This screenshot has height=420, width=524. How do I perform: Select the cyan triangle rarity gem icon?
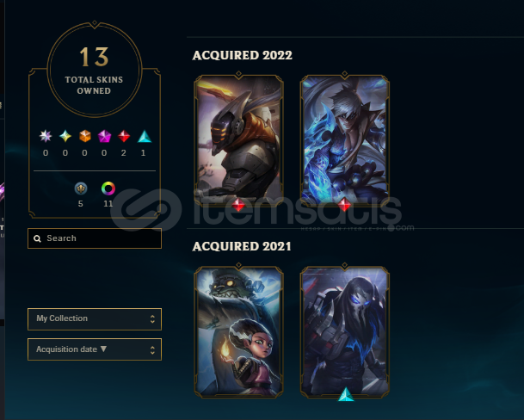point(145,136)
